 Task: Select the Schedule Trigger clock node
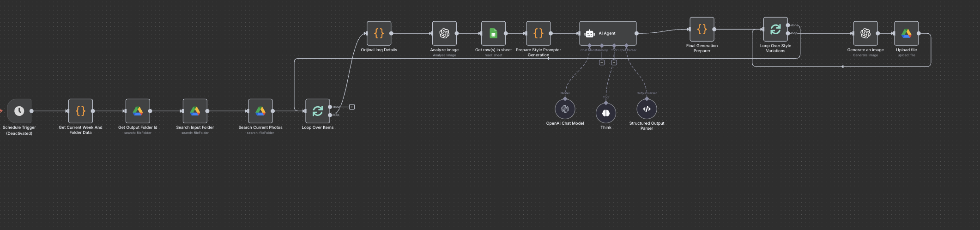[19, 111]
